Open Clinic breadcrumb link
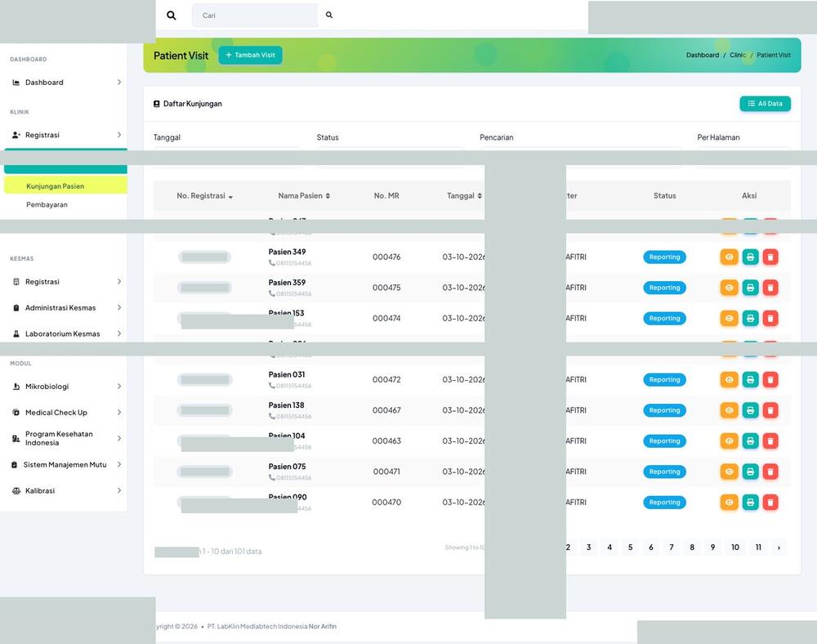The height and width of the screenshot is (644, 817). [x=738, y=56]
